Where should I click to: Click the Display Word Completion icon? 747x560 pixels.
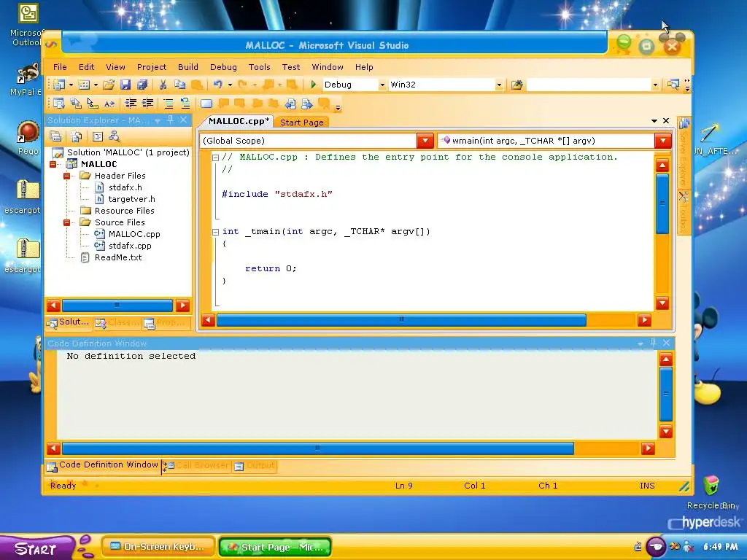(x=109, y=104)
